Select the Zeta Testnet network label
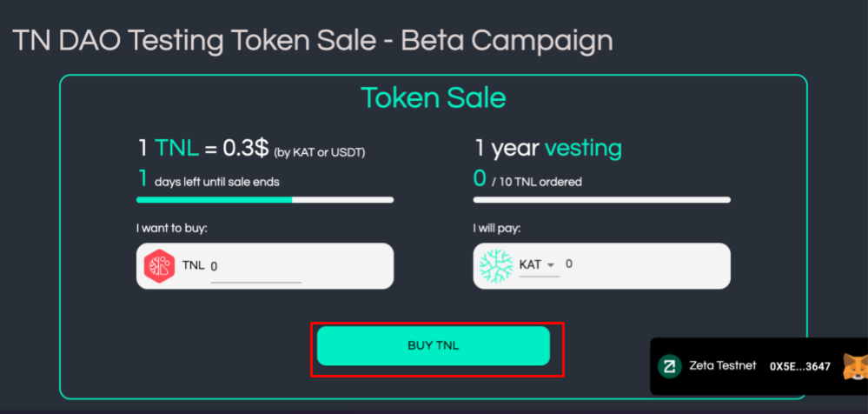The width and height of the screenshot is (868, 414). pyautogui.click(x=723, y=366)
